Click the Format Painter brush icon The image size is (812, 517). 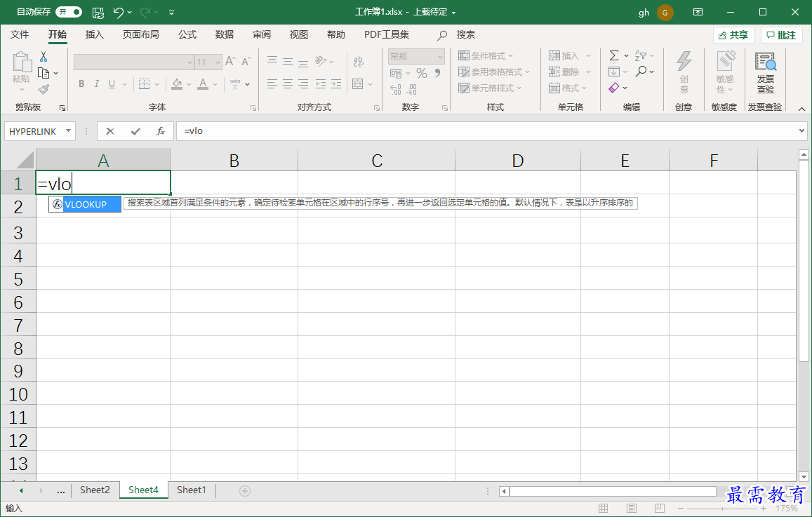pos(44,90)
